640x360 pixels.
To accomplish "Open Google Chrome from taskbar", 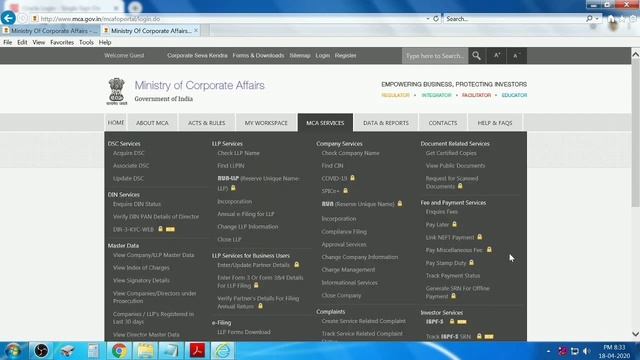I will (x=119, y=351).
